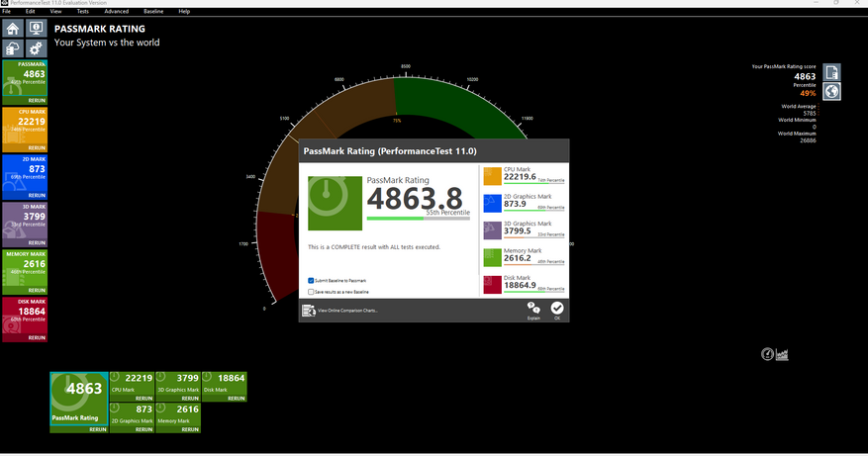Switch to the bar chart view icon
The image size is (868, 456).
tap(782, 354)
